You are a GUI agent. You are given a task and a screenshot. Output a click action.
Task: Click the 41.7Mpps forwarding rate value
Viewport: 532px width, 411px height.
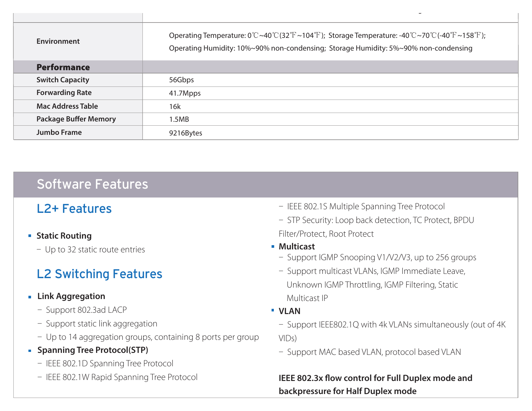coord(185,93)
